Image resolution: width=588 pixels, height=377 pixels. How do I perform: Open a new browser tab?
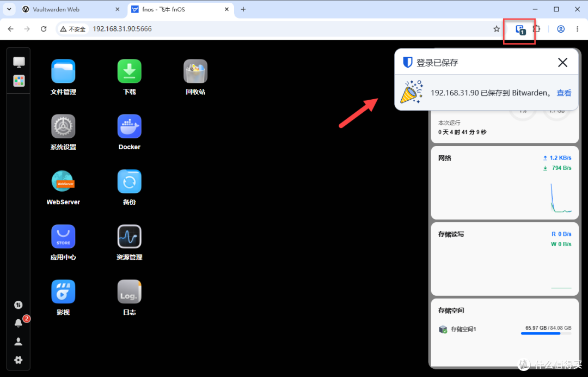click(243, 9)
